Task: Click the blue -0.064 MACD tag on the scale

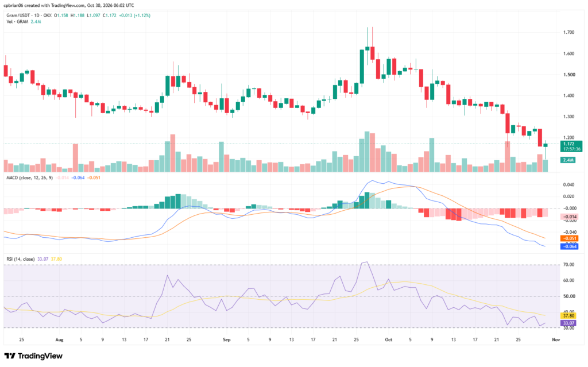Action: pyautogui.click(x=569, y=246)
